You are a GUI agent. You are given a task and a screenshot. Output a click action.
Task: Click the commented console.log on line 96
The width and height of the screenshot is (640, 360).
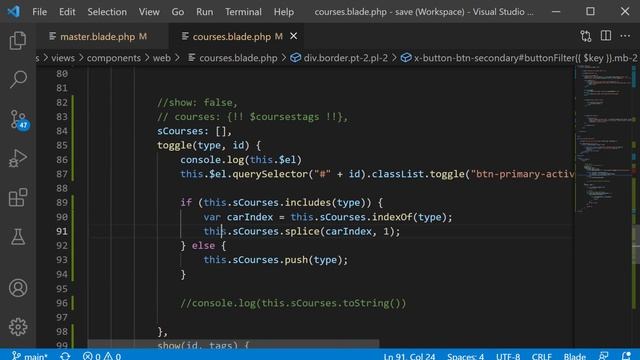[293, 303]
